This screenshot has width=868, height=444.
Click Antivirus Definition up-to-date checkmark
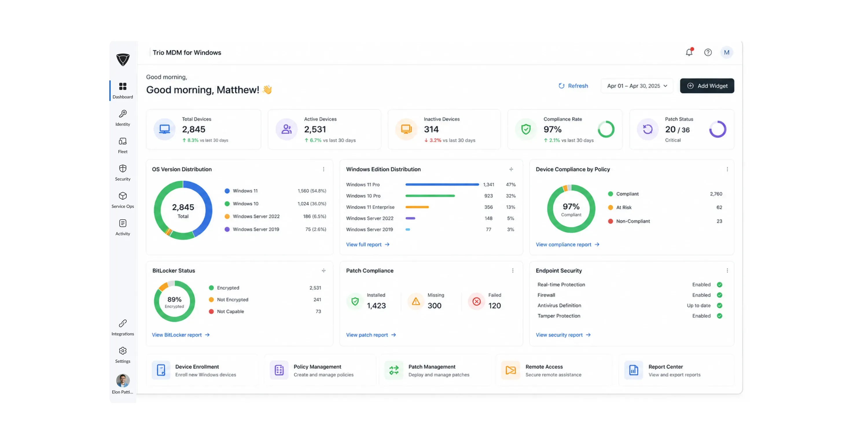[719, 306]
